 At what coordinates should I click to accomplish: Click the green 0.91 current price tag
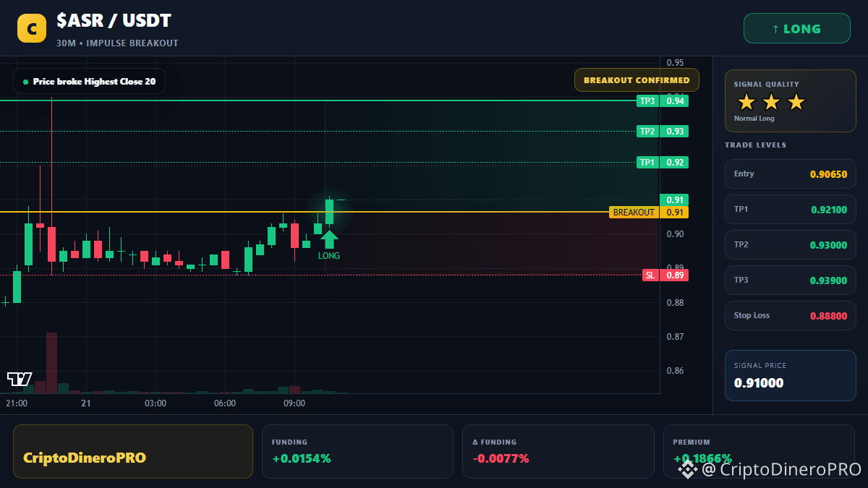click(x=674, y=200)
